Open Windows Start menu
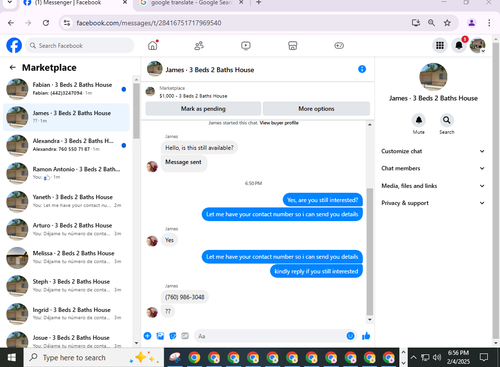 [12, 358]
